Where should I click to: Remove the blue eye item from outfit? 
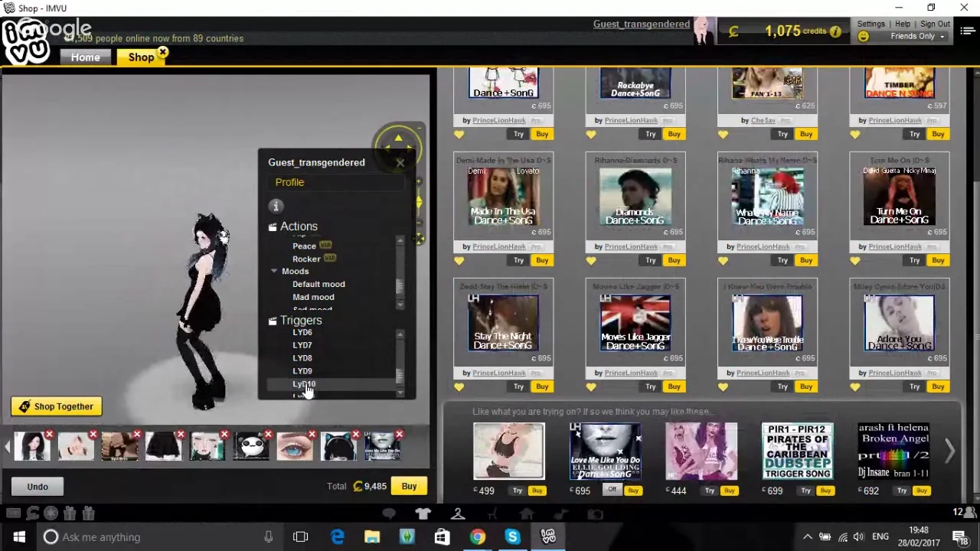click(x=312, y=435)
